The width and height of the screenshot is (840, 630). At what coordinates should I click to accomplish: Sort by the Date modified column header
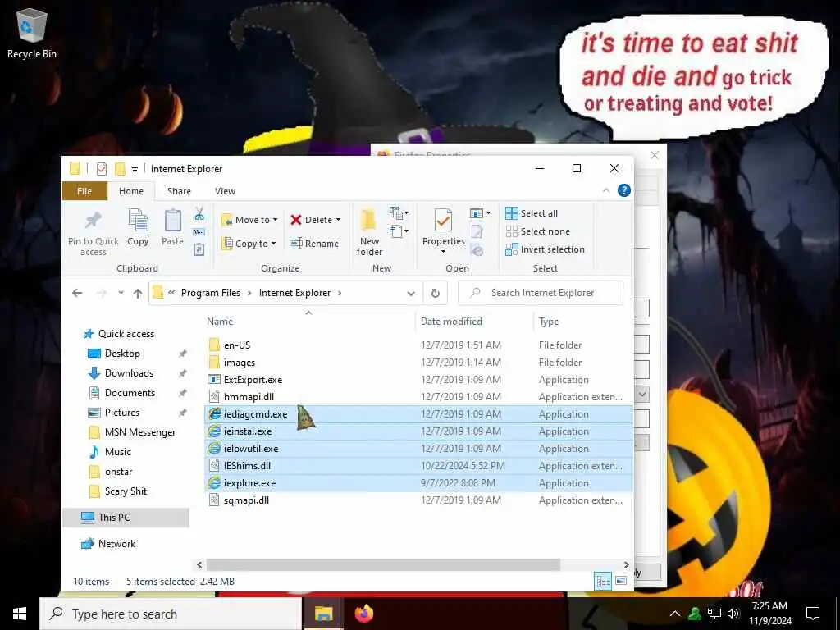pyautogui.click(x=451, y=322)
